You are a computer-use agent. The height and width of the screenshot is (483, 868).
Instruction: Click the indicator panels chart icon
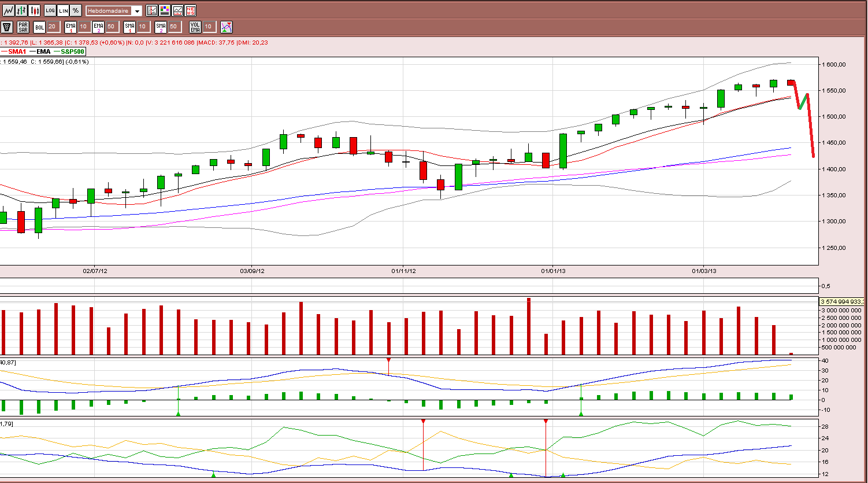pyautogui.click(x=177, y=10)
